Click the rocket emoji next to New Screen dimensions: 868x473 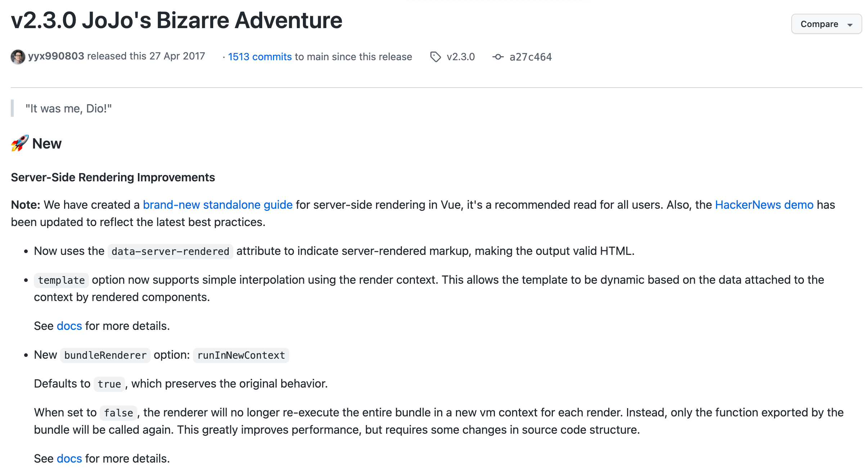19,143
